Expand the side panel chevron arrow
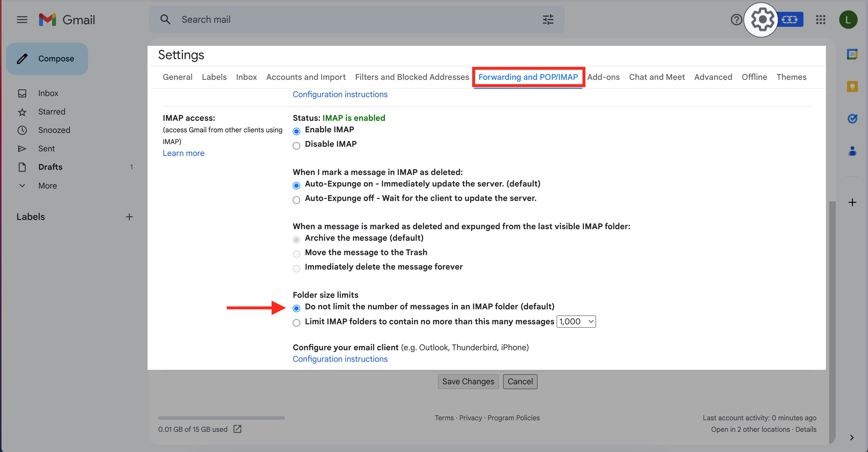The width and height of the screenshot is (868, 452). pyautogui.click(x=852, y=438)
